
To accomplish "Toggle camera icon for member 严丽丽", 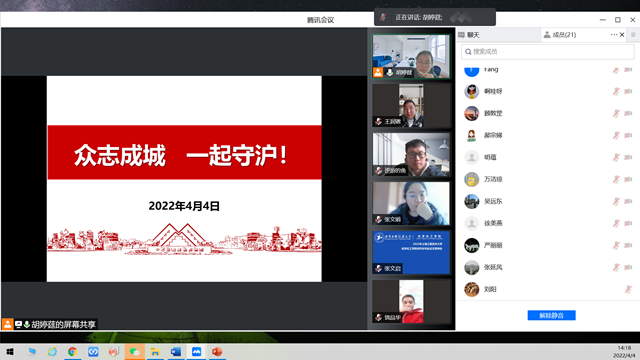I will (x=629, y=245).
